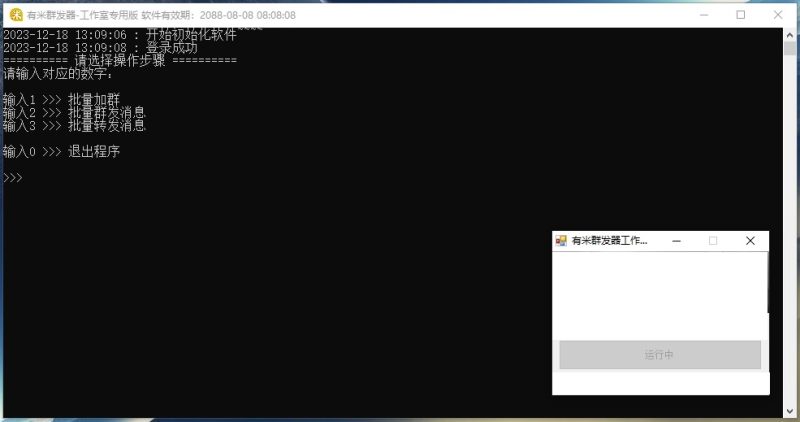Click the yellow 有米群发器 app icon in title bar
The height and width of the screenshot is (422, 800).
pos(16,15)
